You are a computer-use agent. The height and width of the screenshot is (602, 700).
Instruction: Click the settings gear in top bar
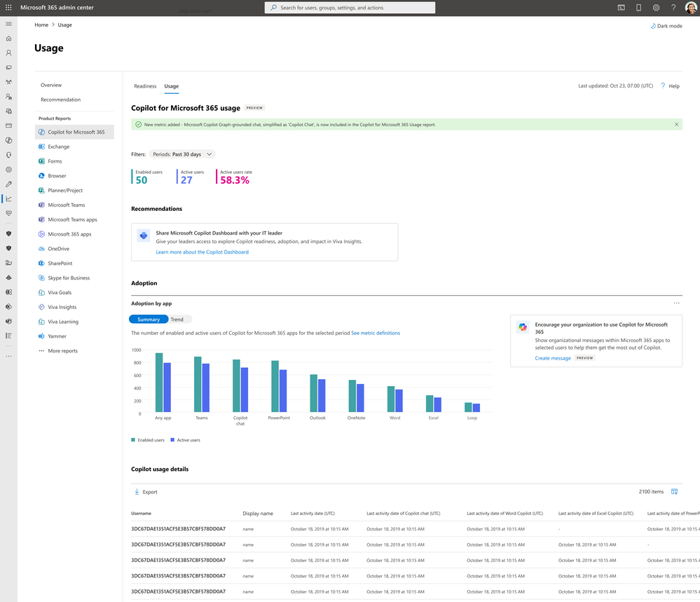coord(656,8)
